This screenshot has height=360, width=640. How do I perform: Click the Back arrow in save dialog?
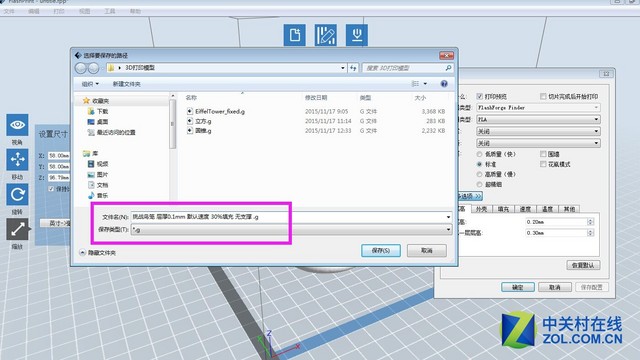point(81,68)
